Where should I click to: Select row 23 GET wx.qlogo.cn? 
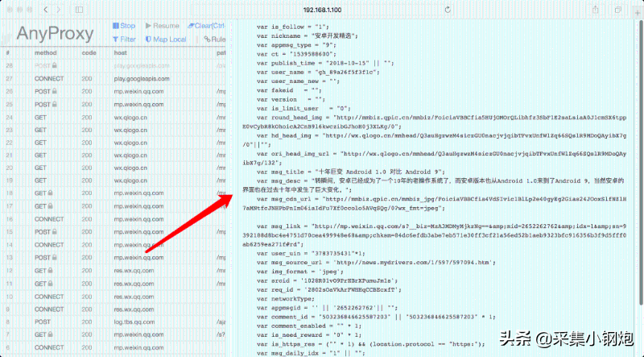pos(113,130)
